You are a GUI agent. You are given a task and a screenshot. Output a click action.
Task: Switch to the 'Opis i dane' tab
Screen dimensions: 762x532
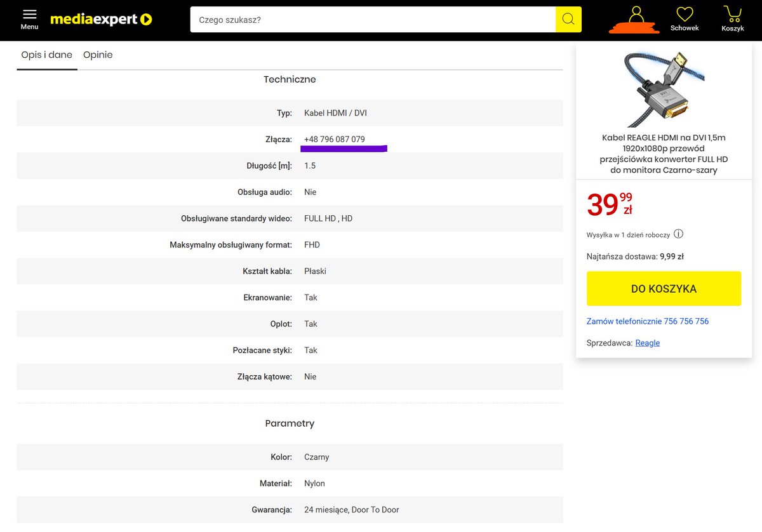[47, 55]
